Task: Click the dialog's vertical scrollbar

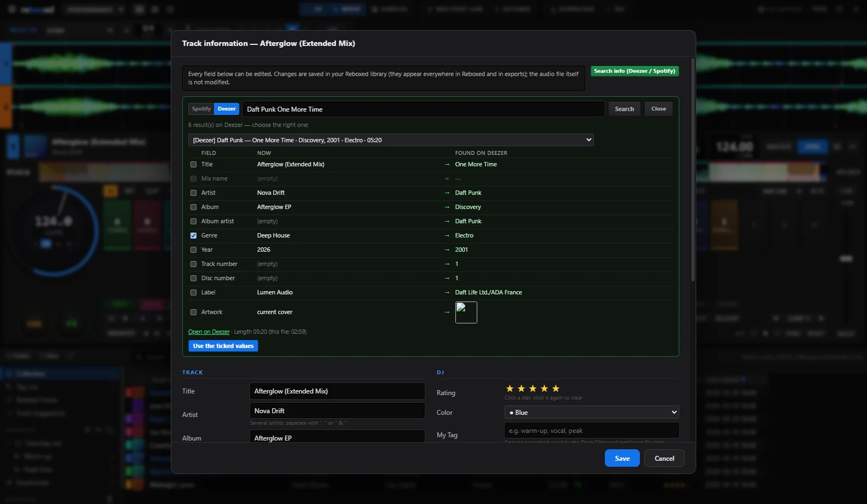Action: point(692,170)
